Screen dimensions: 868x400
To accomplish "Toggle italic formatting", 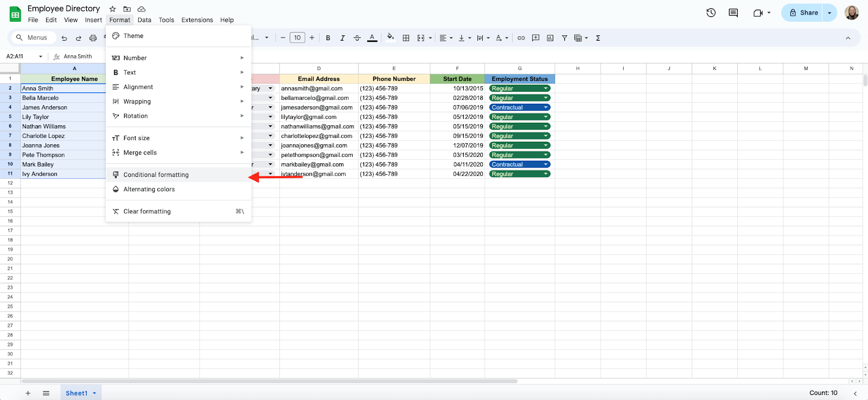I will [342, 38].
